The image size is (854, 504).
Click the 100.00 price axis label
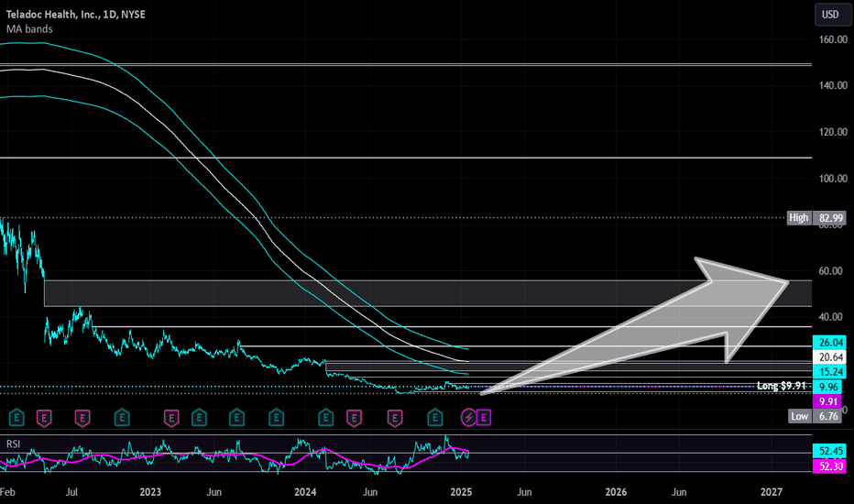833,178
